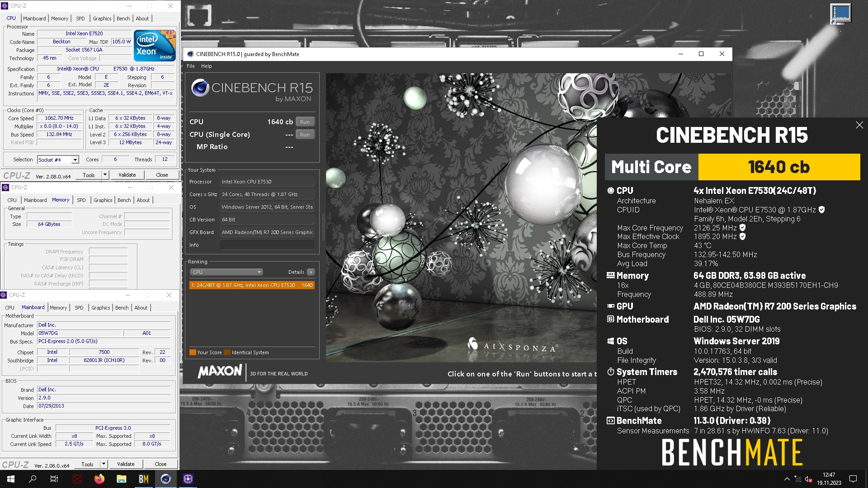Open File Explorer from taskbar

pyautogui.click(x=121, y=479)
